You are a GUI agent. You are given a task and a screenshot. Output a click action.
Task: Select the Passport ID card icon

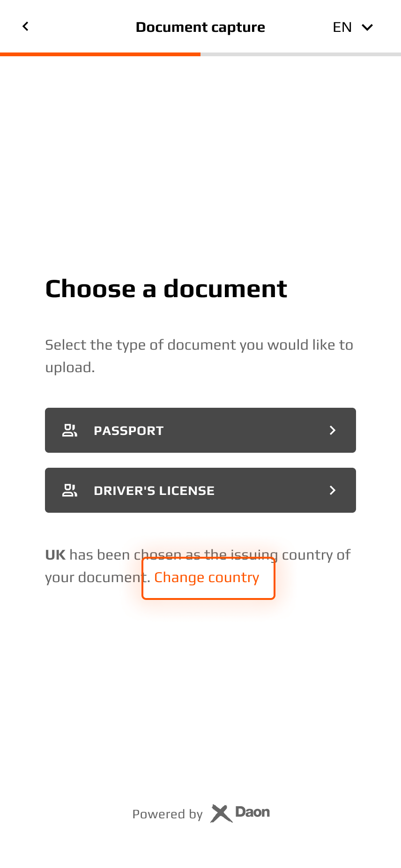[x=69, y=430]
